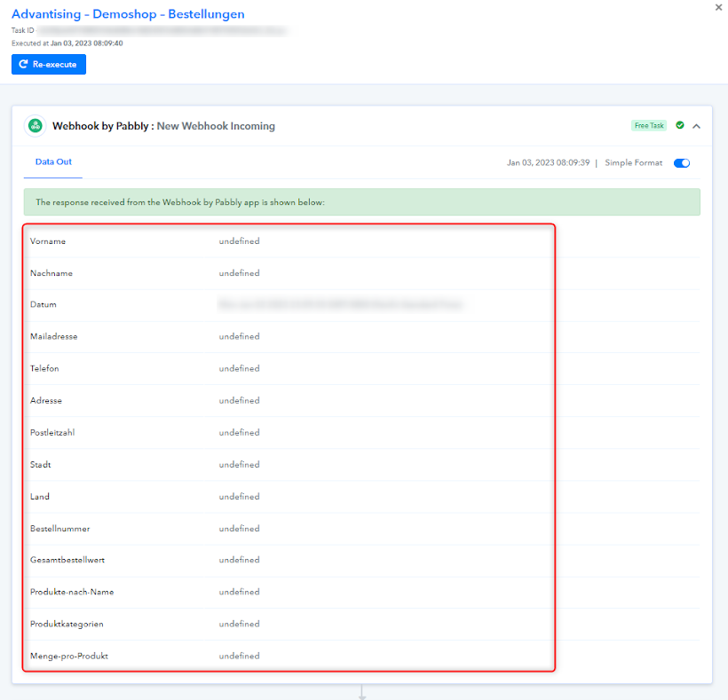Select the Adresse field label

(x=46, y=400)
